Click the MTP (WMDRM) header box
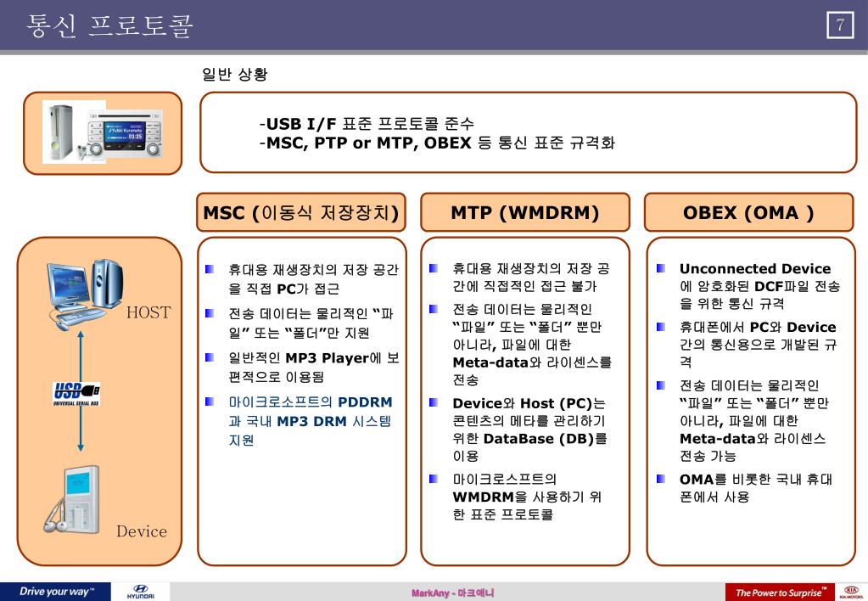Image resolution: width=868 pixels, height=601 pixels. click(524, 212)
